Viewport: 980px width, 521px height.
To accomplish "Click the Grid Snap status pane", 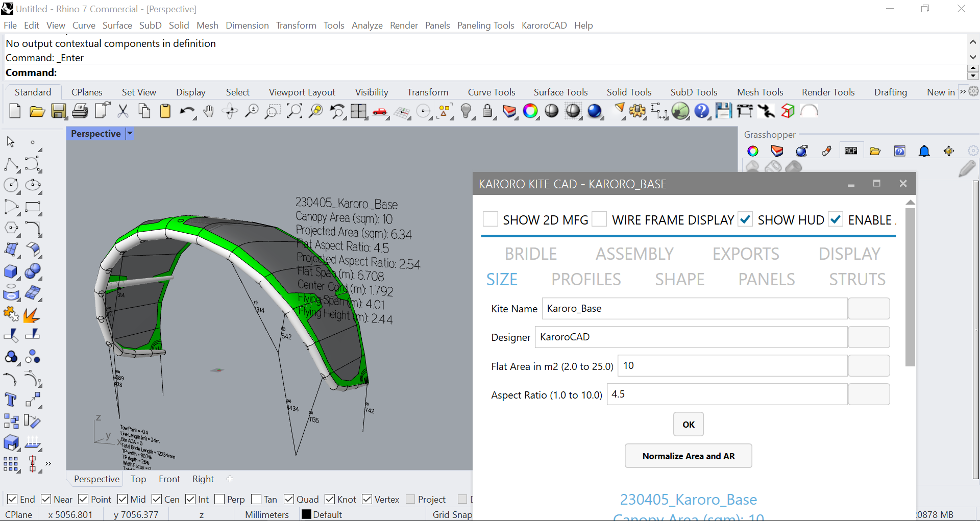I will click(x=452, y=514).
